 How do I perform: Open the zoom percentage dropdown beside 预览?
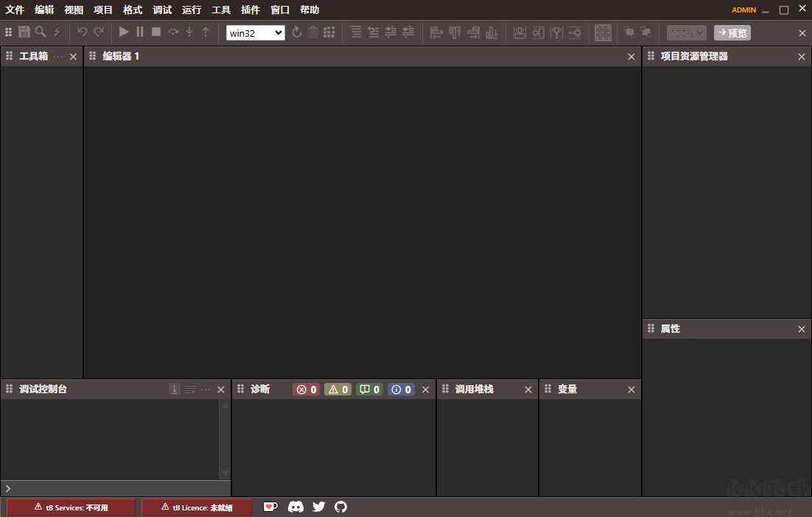[x=686, y=32]
